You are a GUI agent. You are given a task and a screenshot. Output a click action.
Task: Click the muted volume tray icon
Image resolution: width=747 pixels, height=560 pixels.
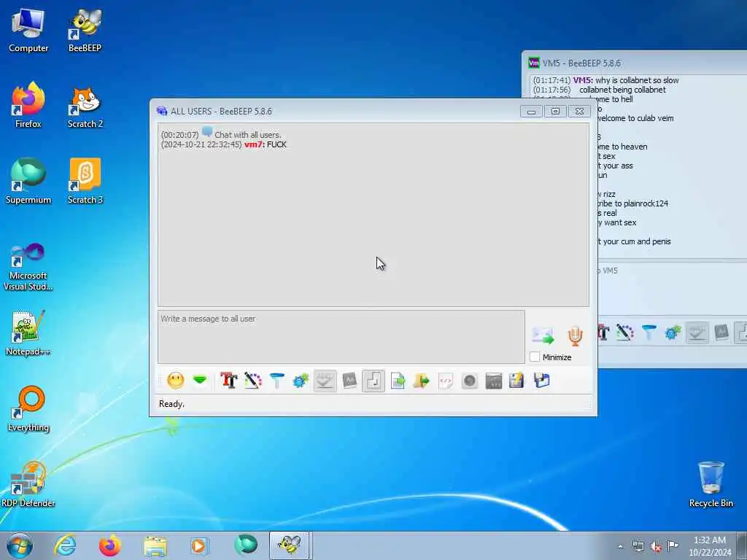(656, 546)
